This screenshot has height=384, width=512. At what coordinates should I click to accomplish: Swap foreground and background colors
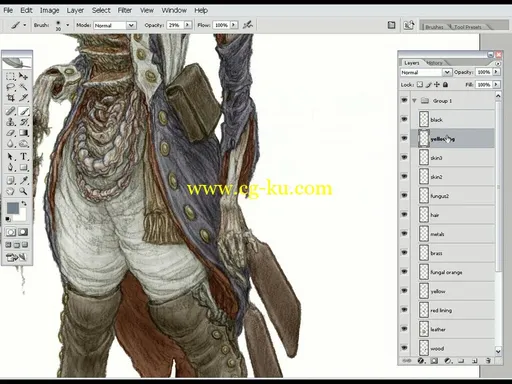(x=24, y=203)
